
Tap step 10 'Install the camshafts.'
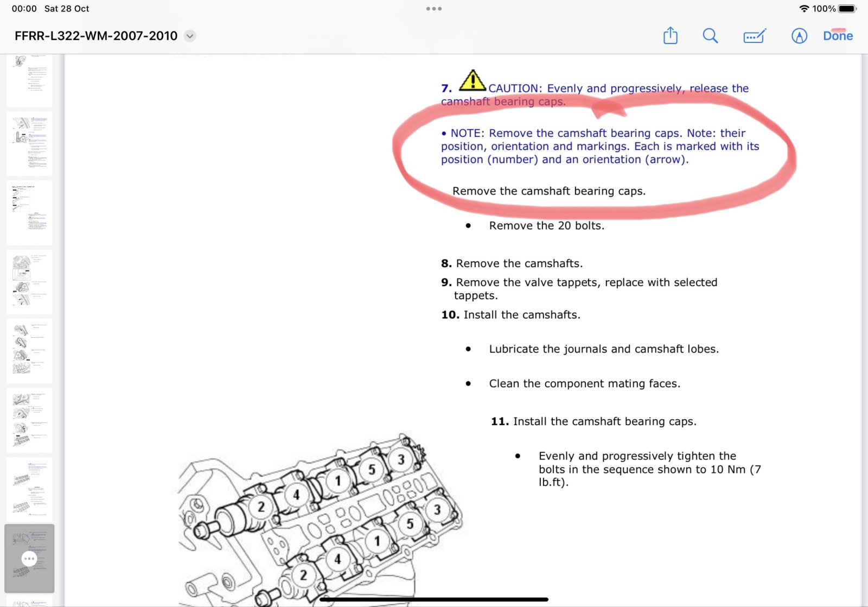pyautogui.click(x=510, y=315)
